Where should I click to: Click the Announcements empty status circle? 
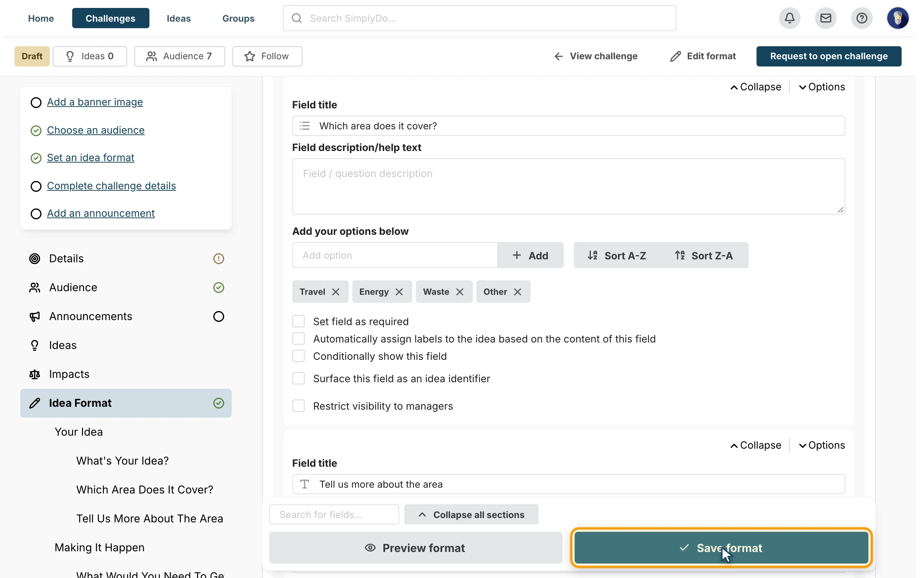[218, 316]
